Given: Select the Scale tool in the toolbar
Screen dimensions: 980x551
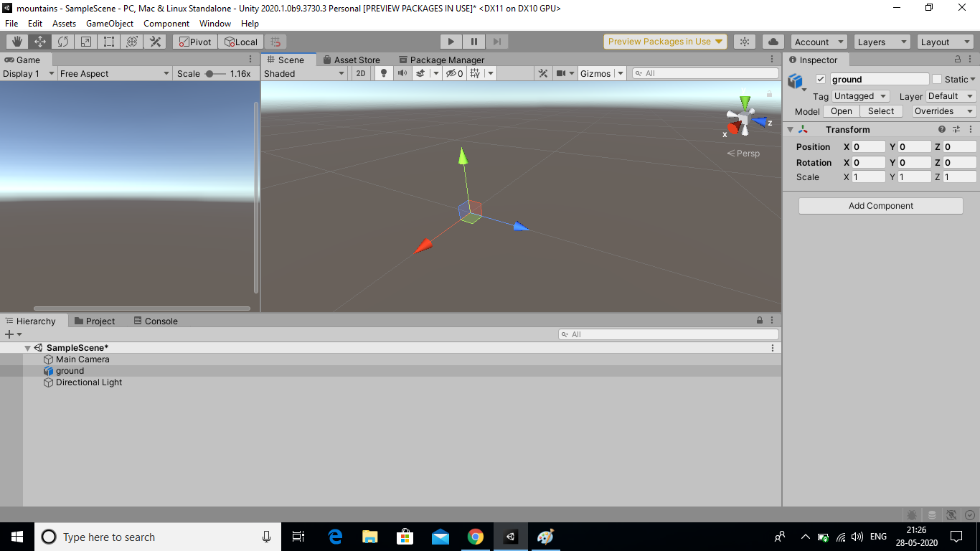Looking at the screenshot, I should click(86, 42).
